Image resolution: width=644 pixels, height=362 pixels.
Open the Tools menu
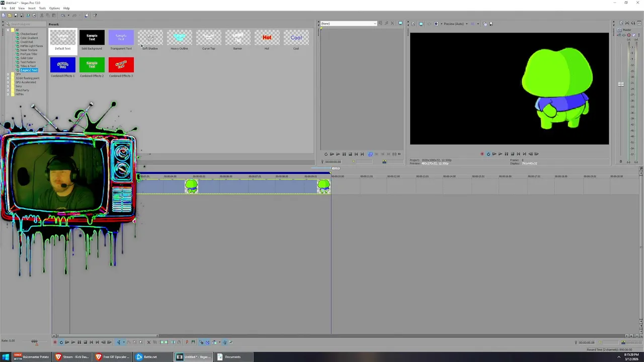(42, 8)
